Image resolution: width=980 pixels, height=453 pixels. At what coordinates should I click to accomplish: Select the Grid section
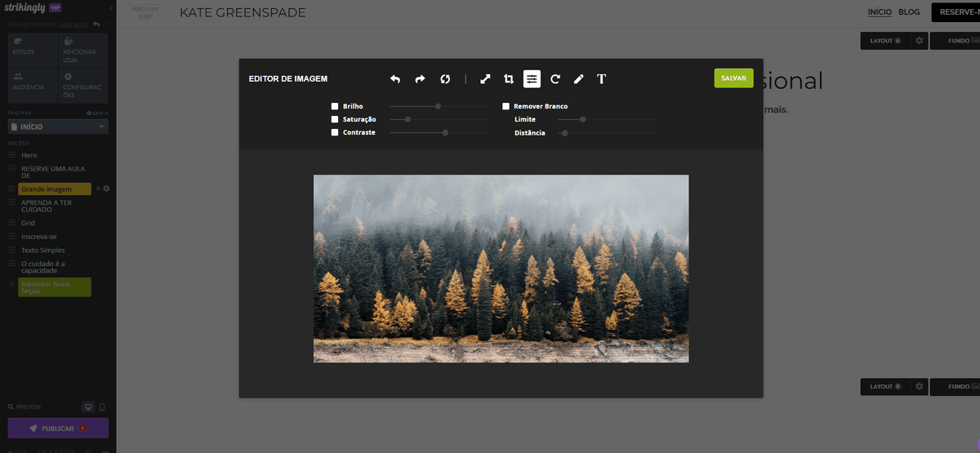[x=28, y=223]
